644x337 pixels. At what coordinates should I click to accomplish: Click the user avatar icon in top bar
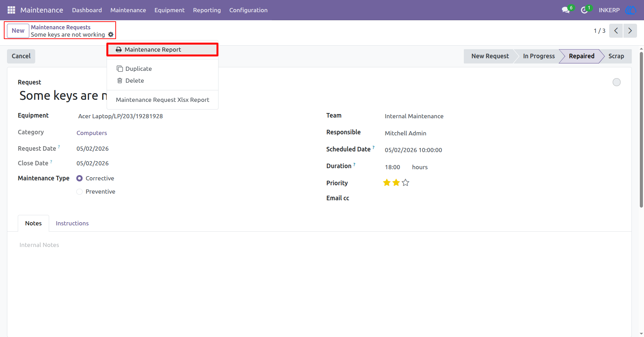(630, 10)
